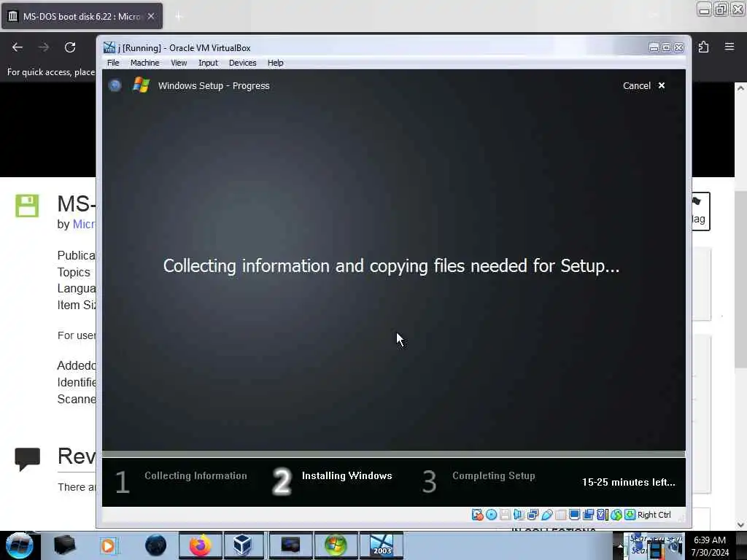This screenshot has height=560, width=747.
Task: Minimize the VirtualBox VM window
Action: pos(654,47)
